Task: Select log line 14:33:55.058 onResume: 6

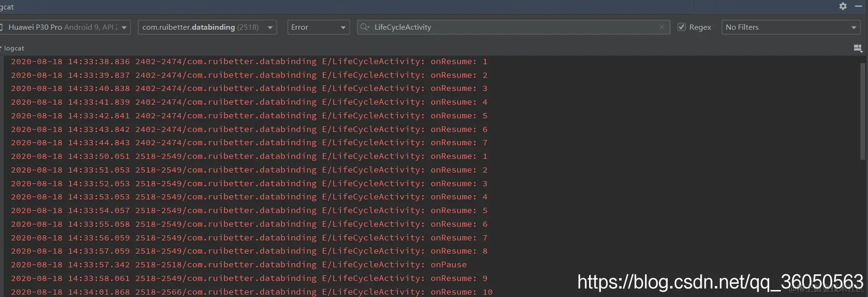Action: click(x=249, y=224)
